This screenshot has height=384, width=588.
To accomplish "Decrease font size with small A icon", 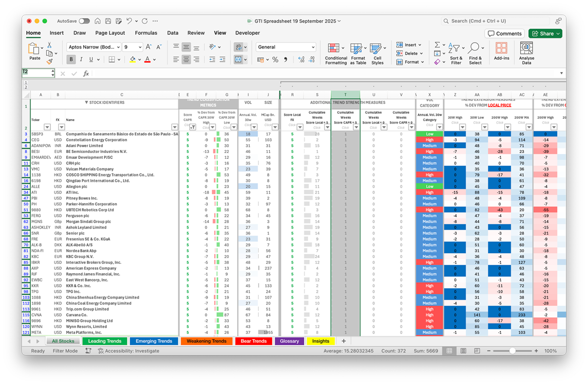I will (159, 47).
